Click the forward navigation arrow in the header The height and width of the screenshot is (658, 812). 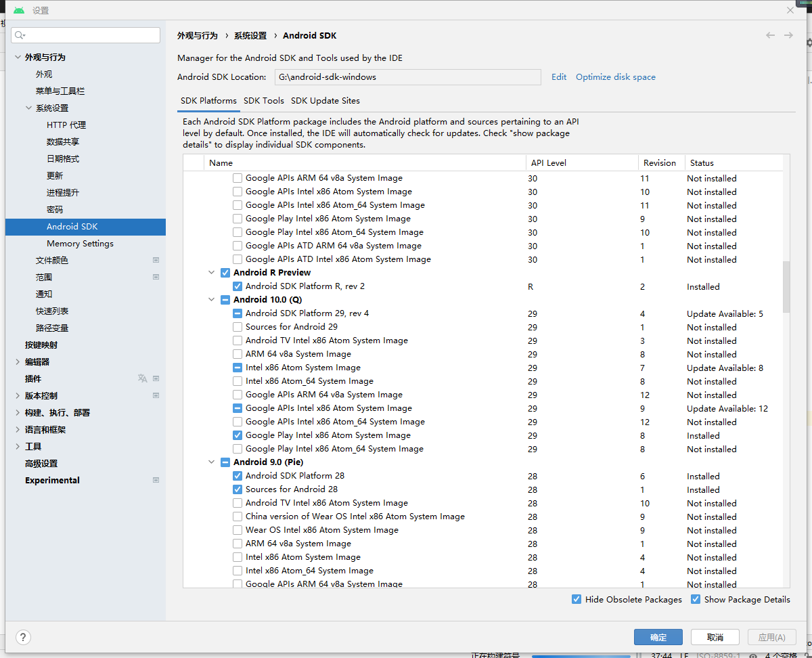789,35
